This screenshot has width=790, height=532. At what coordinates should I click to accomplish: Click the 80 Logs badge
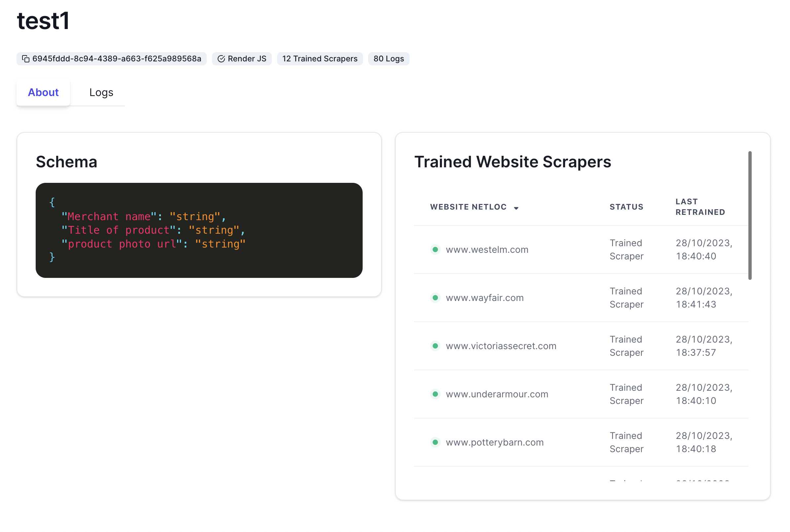pyautogui.click(x=388, y=59)
